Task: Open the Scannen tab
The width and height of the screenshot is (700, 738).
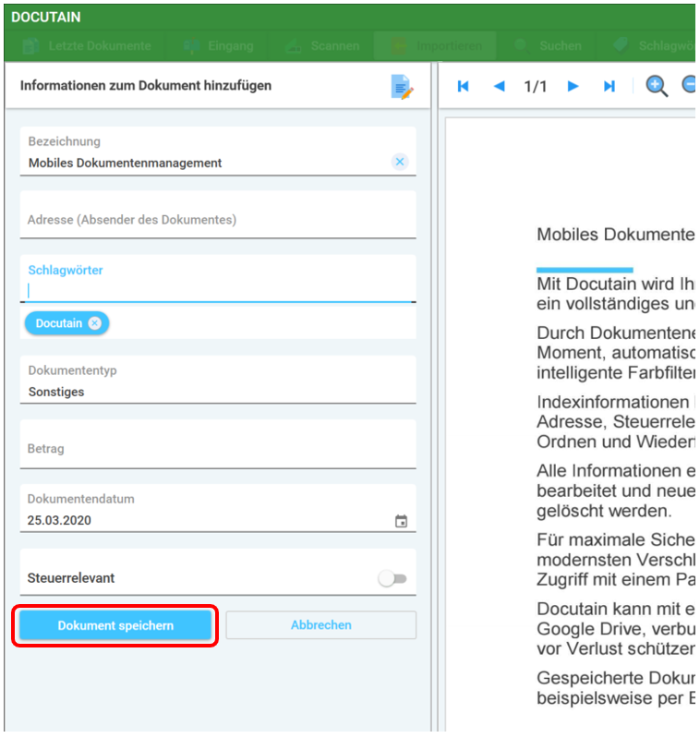Action: pos(322,46)
